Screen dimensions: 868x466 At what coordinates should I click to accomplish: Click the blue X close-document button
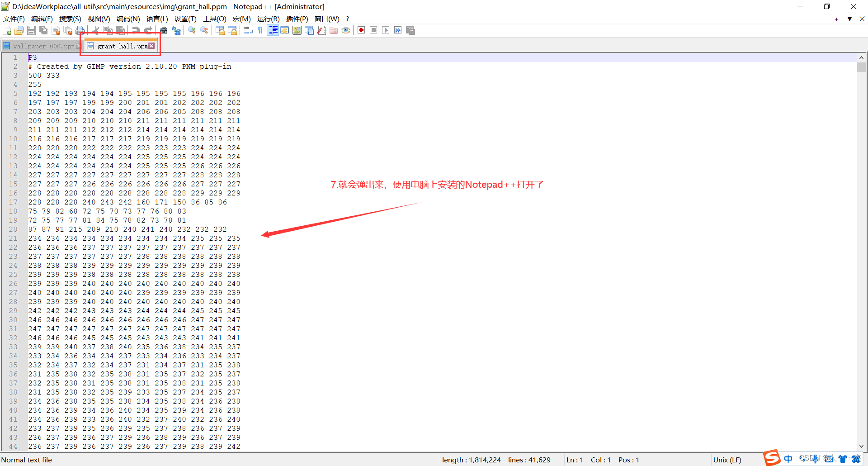[862, 19]
